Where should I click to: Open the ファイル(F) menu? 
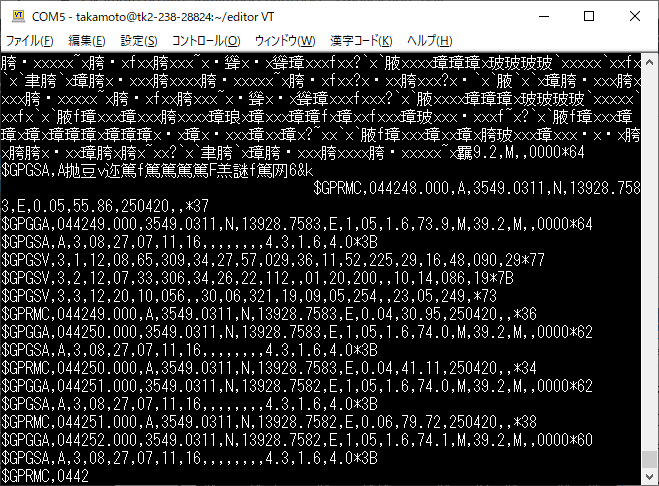(29, 41)
